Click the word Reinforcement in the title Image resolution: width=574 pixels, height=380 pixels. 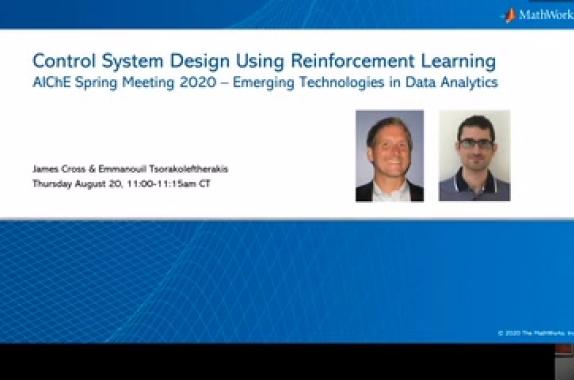pos(353,61)
